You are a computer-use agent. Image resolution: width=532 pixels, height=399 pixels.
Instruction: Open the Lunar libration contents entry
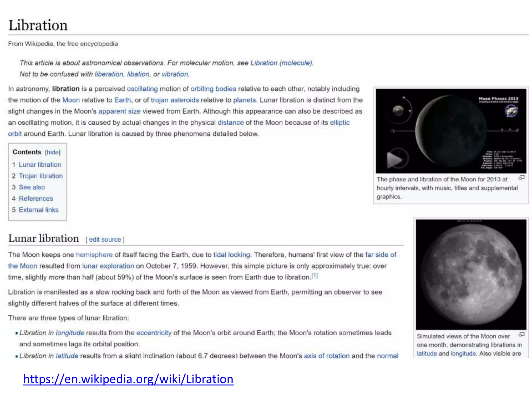point(40,165)
